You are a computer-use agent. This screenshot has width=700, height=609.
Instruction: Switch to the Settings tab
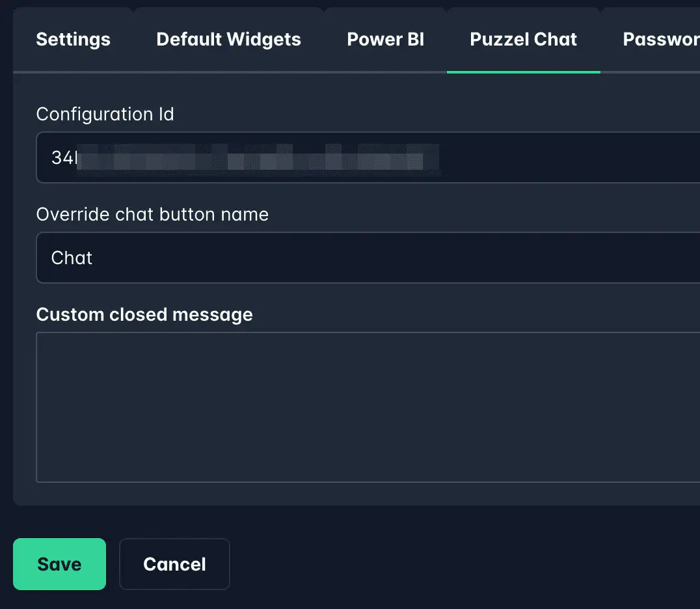coord(73,39)
